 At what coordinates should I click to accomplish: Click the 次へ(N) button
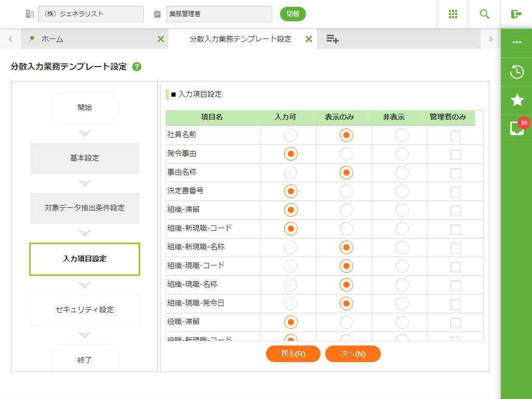coord(353,354)
